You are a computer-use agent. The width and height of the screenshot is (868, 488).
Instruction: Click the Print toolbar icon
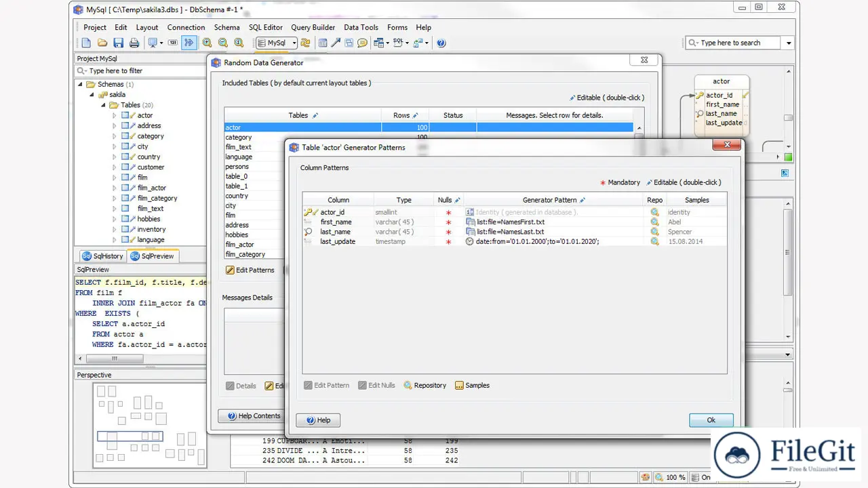click(x=134, y=43)
